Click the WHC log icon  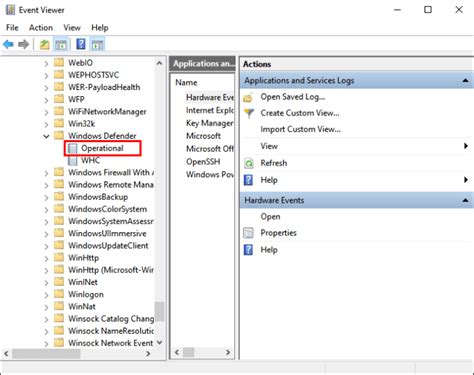(72, 161)
